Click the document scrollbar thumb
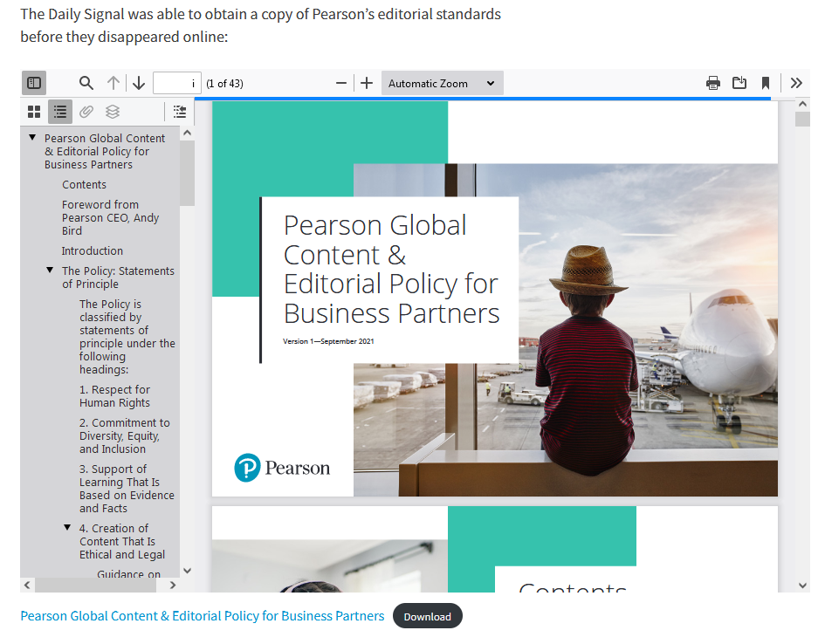The image size is (825, 644). 802,120
